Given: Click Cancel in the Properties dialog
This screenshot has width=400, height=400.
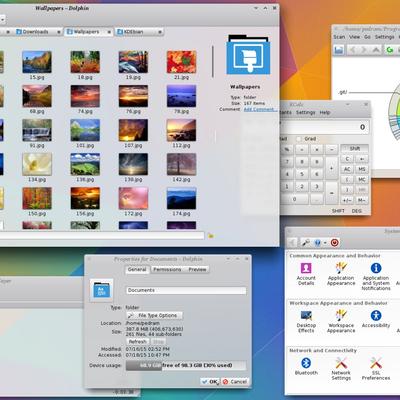Looking at the screenshot, I should [x=235, y=382].
